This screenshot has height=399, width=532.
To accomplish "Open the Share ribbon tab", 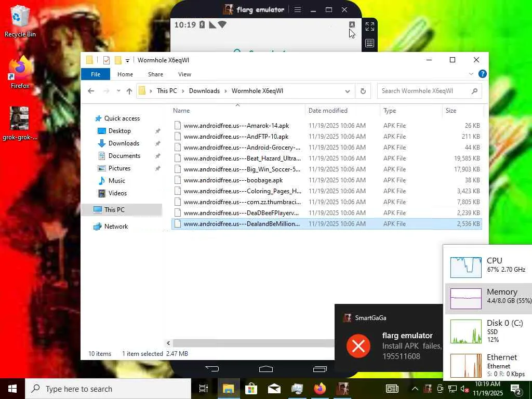I will (x=155, y=74).
